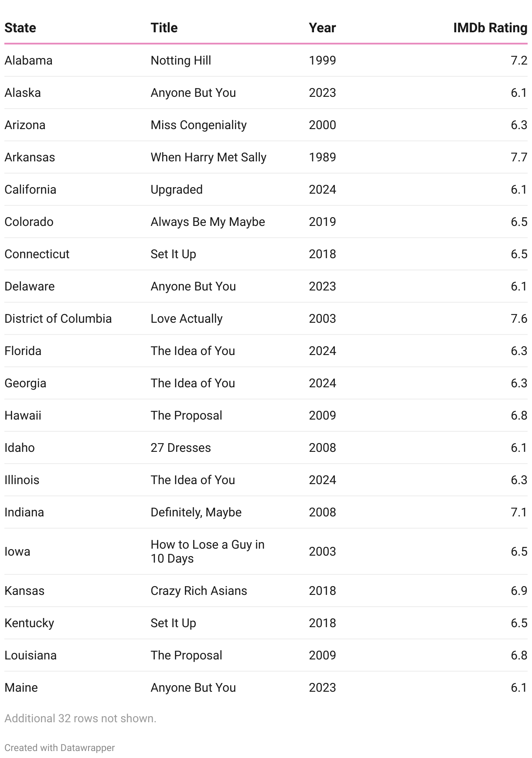
Task: Click the IMDb Rating column header
Action: coord(490,28)
